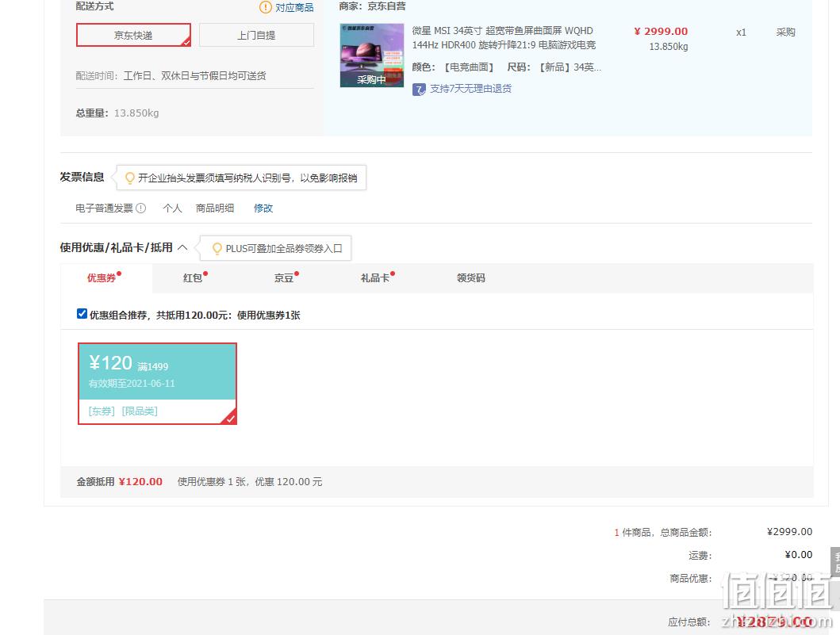Click the info icon beside 电子普通发票
Screen dimensions: 840x635
point(141,208)
